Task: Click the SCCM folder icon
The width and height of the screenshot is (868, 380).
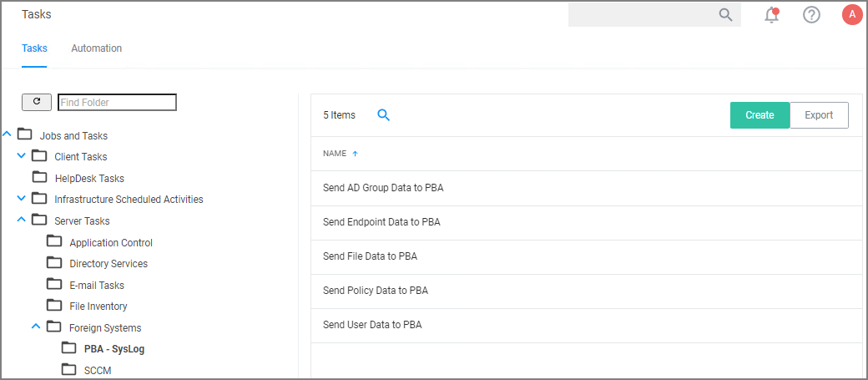Action: click(x=69, y=369)
